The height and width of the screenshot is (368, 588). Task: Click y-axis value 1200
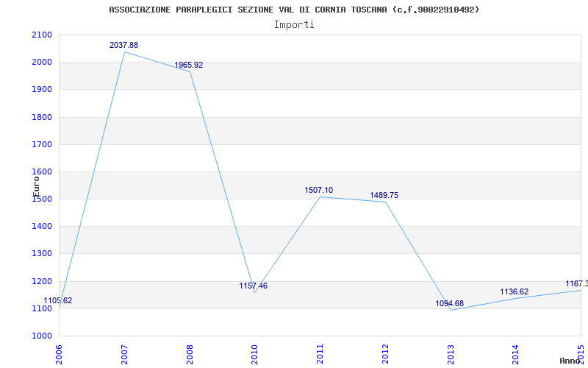[40, 281]
